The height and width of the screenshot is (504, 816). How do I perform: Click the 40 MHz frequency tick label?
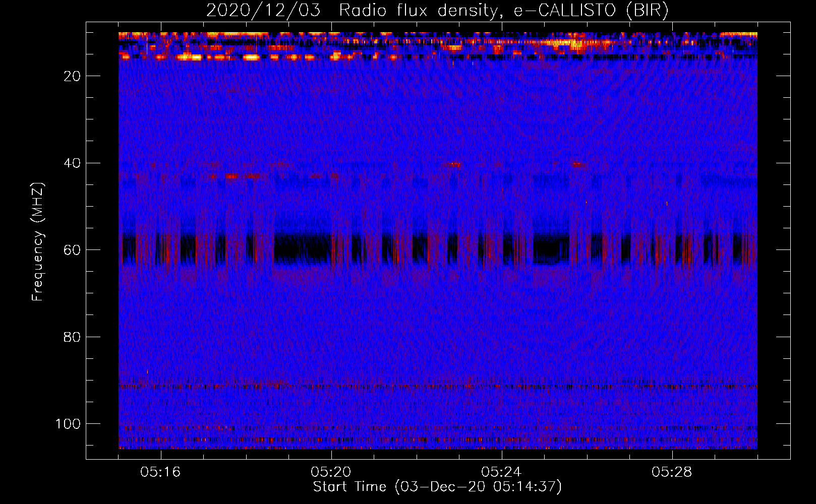pos(73,163)
